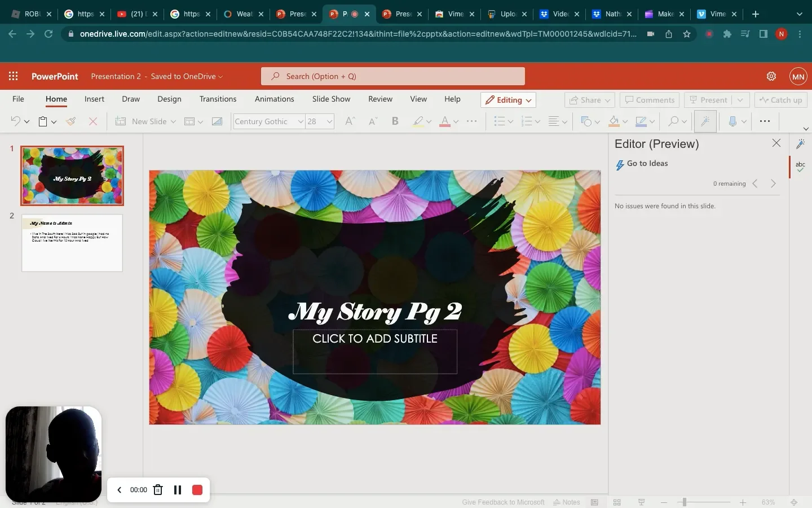
Task: Start slide show from status bar icon
Action: click(641, 502)
